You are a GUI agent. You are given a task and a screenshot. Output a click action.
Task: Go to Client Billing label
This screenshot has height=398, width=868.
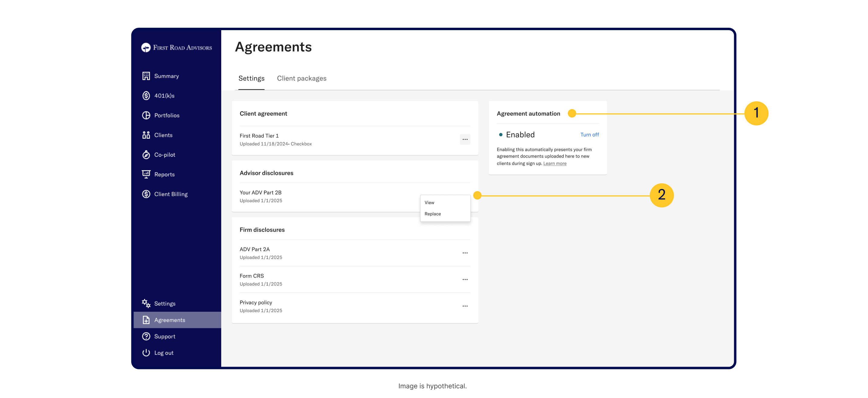coord(171,194)
